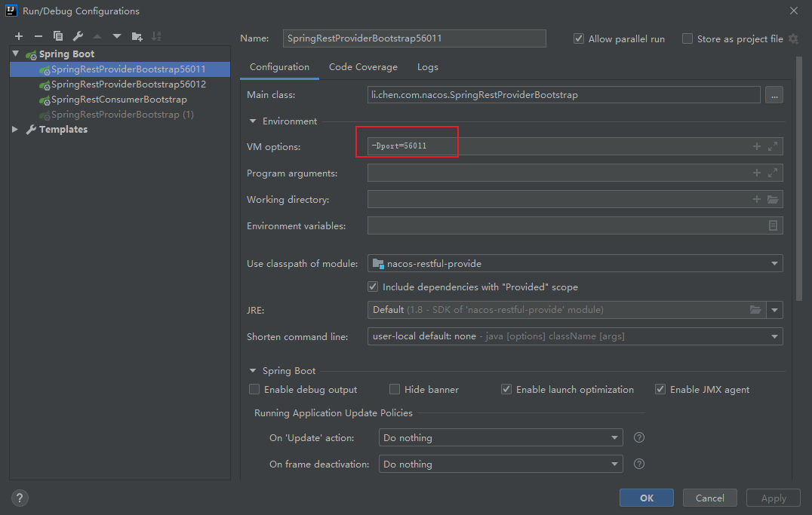Select SpringRestProviderBootstrap (1) configuration

pos(120,115)
